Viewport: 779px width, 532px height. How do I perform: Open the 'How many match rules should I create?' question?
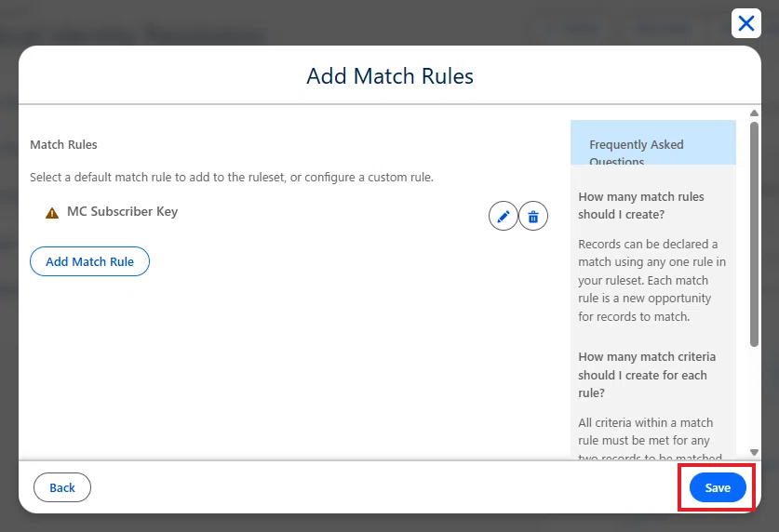tap(641, 206)
